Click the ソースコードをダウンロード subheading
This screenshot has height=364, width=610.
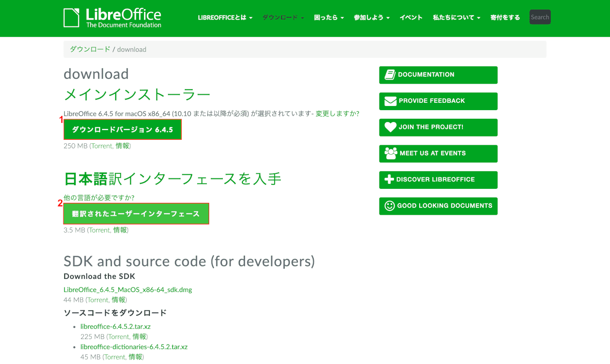115,313
